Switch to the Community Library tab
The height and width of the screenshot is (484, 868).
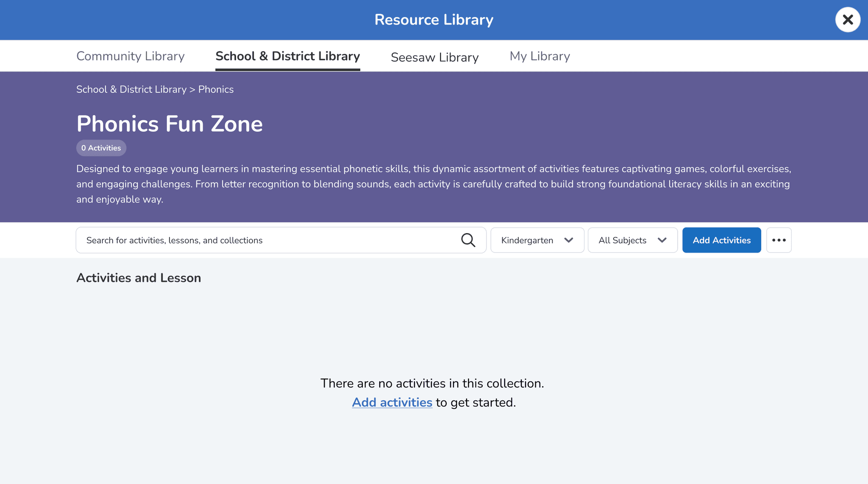pyautogui.click(x=130, y=56)
